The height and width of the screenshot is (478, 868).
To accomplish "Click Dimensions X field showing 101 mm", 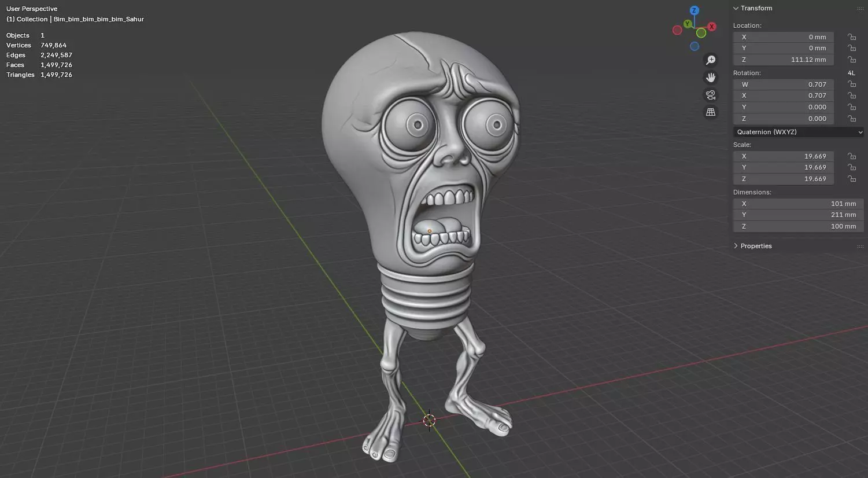I will [x=799, y=204].
